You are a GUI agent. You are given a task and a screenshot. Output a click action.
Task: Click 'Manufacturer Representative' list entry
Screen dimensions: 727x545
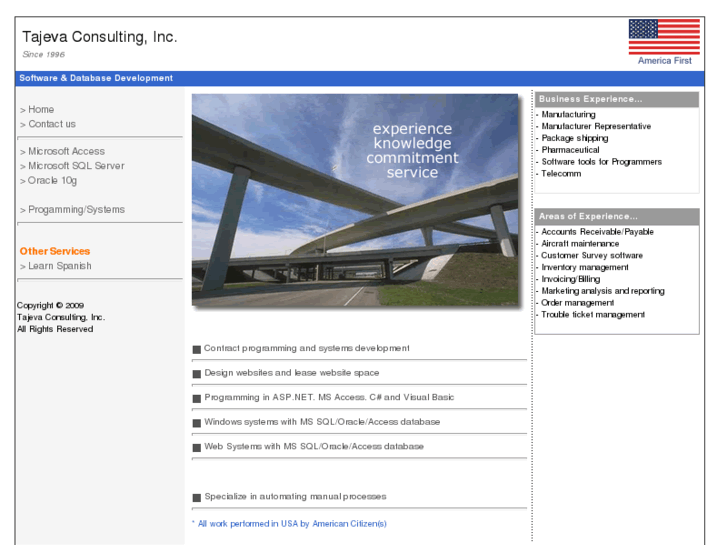coord(596,126)
